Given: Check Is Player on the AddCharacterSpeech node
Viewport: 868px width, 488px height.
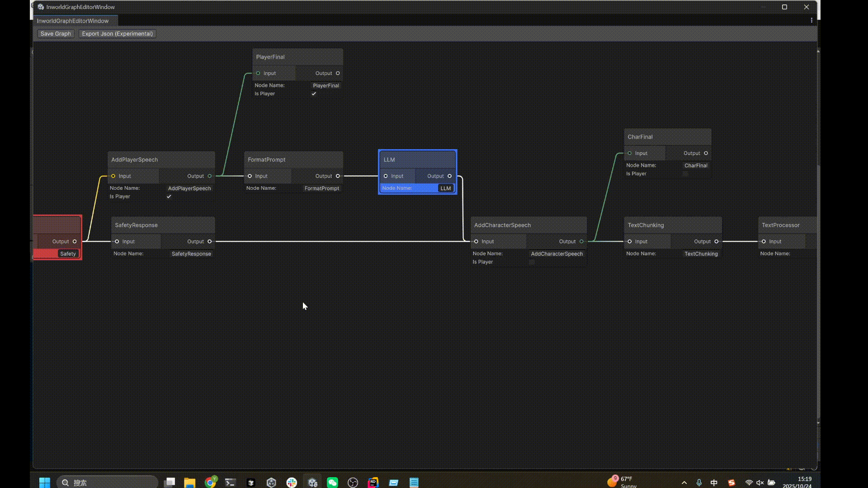Looking at the screenshot, I should click(x=532, y=262).
